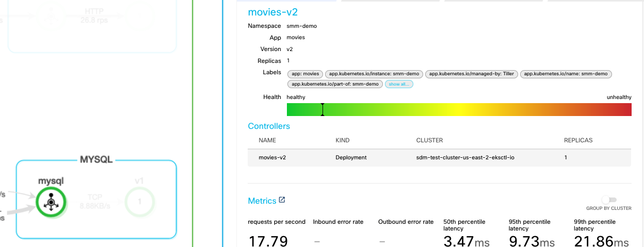The width and height of the screenshot is (644, 247).
Task: Click the HTTP 26.8 rps edge label
Action: (x=93, y=14)
